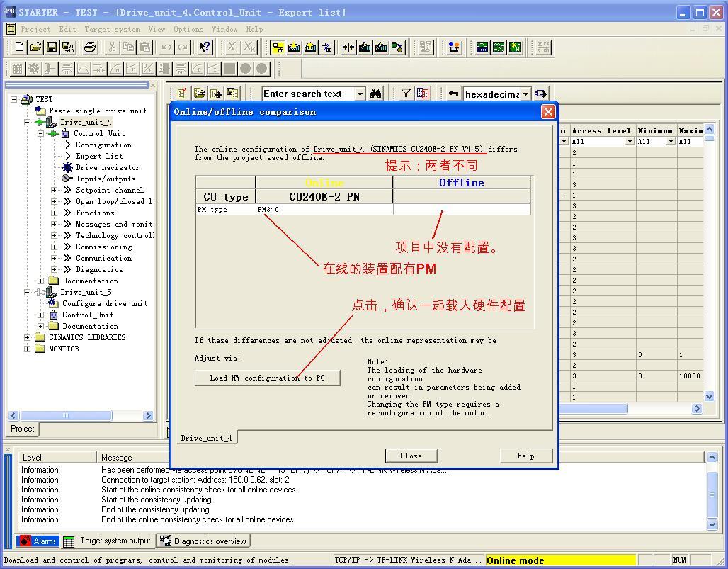The image size is (728, 569).
Task: Open the search text dropdown arrow
Action: pyautogui.click(x=360, y=94)
